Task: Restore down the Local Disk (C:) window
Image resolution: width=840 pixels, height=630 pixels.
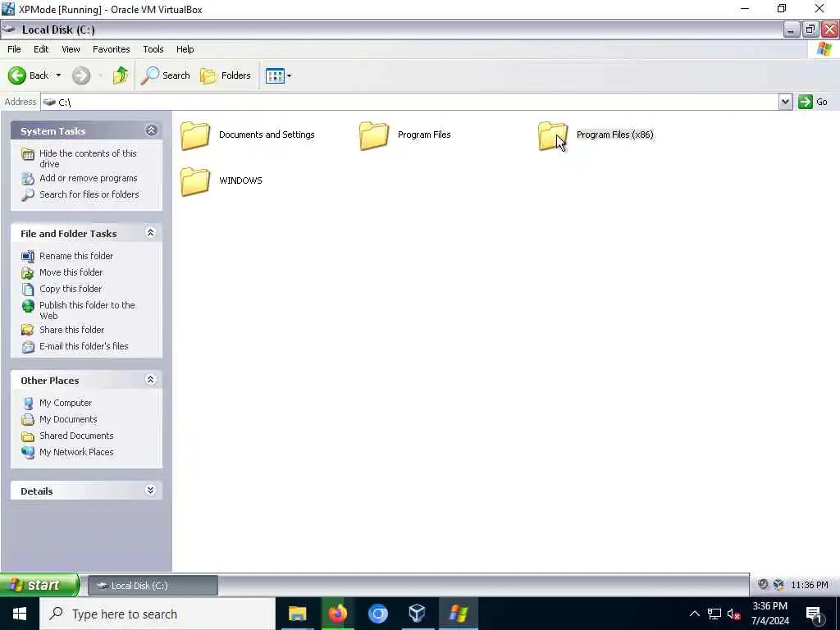Action: pos(810,30)
